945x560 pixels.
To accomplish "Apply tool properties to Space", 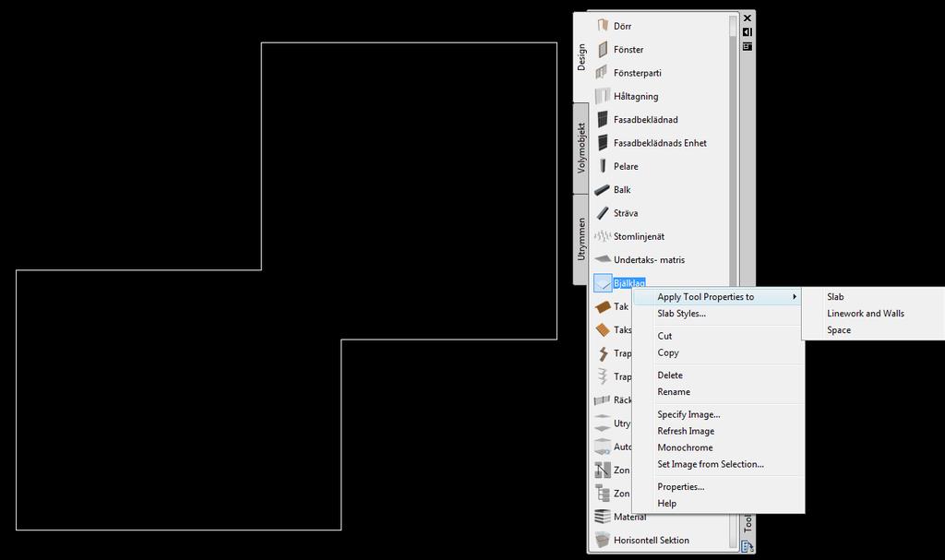I will 874,329.
